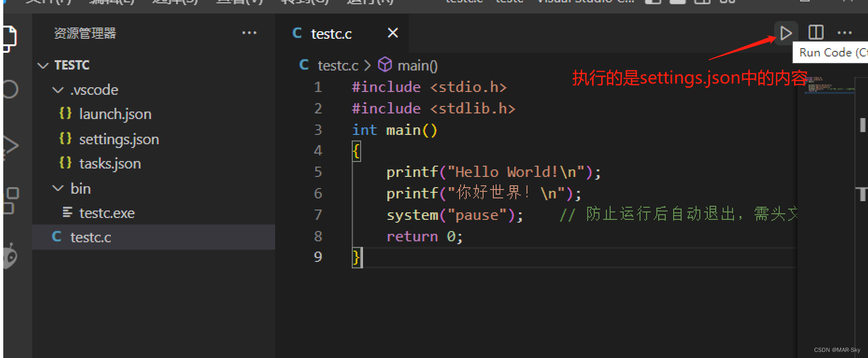Click testc.c in the breadcrumb bar

338,65
